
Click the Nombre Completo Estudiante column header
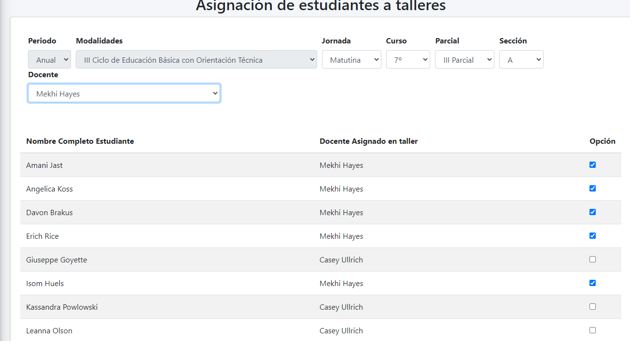[80, 141]
